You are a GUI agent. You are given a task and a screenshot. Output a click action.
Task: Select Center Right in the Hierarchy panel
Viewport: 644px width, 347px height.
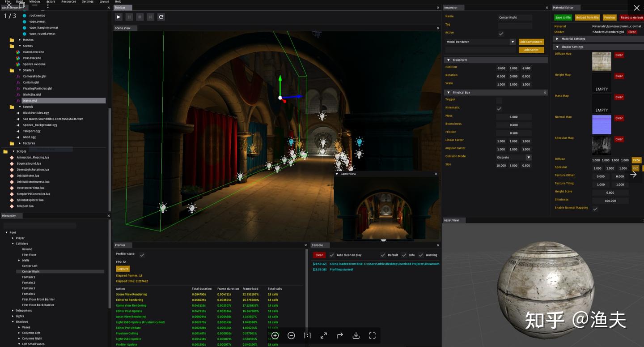click(x=31, y=271)
